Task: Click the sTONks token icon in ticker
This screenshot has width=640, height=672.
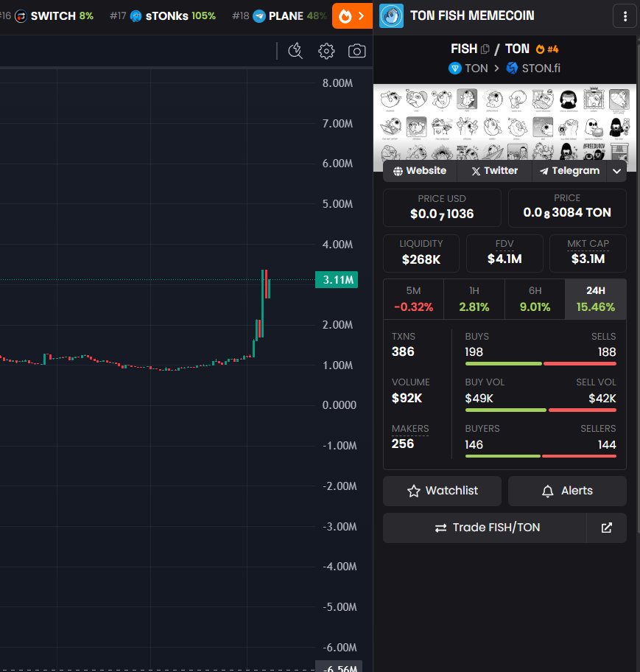Action: (x=136, y=16)
